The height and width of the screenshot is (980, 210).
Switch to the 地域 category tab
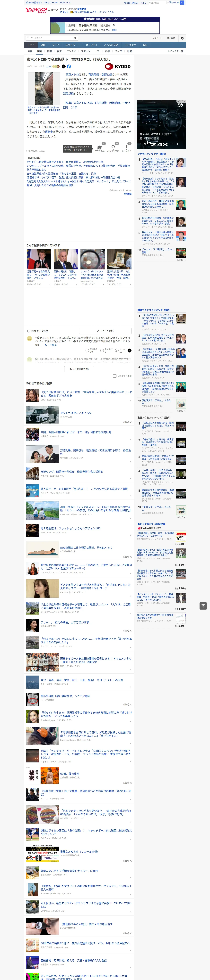tap(129, 51)
